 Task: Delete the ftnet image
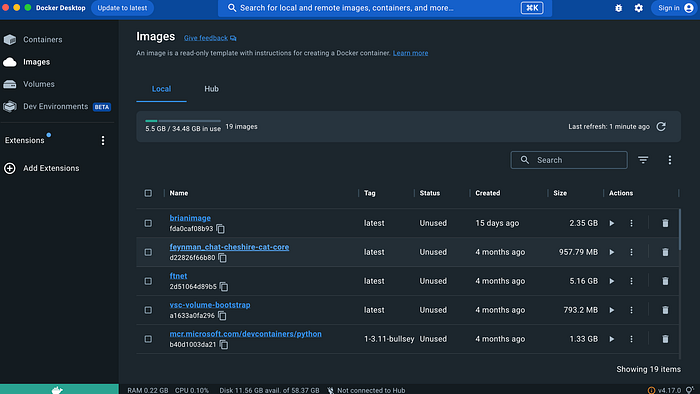pyautogui.click(x=665, y=281)
